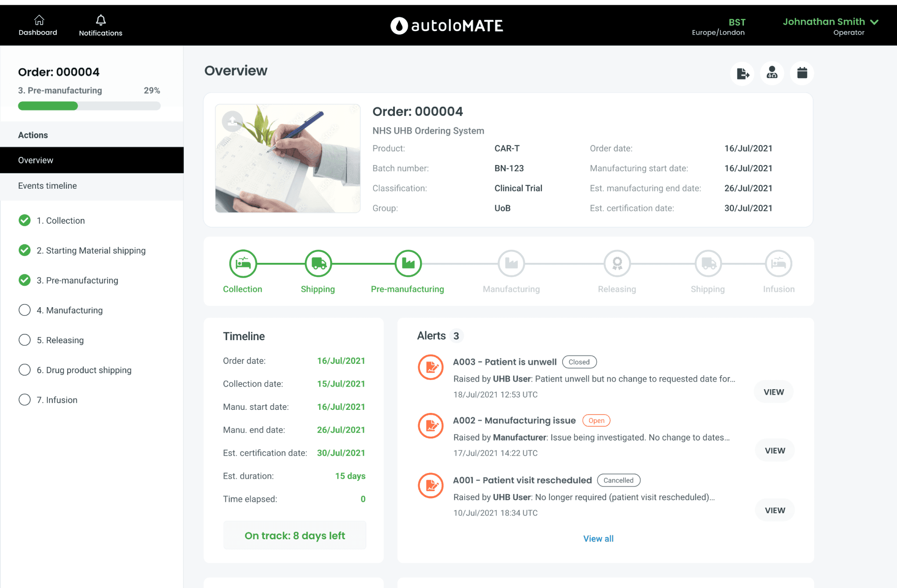Open the user assignment icon
This screenshot has height=588, width=897.
(x=772, y=73)
